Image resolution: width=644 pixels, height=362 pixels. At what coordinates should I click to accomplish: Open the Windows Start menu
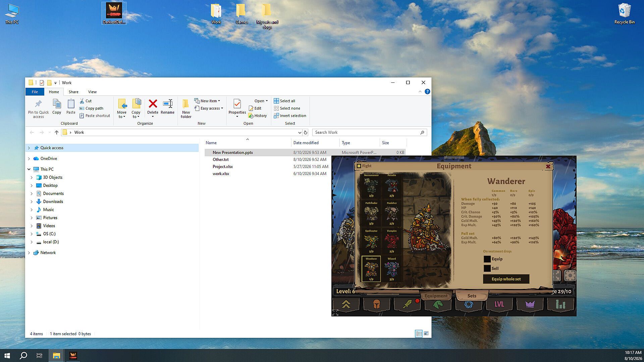(7, 355)
